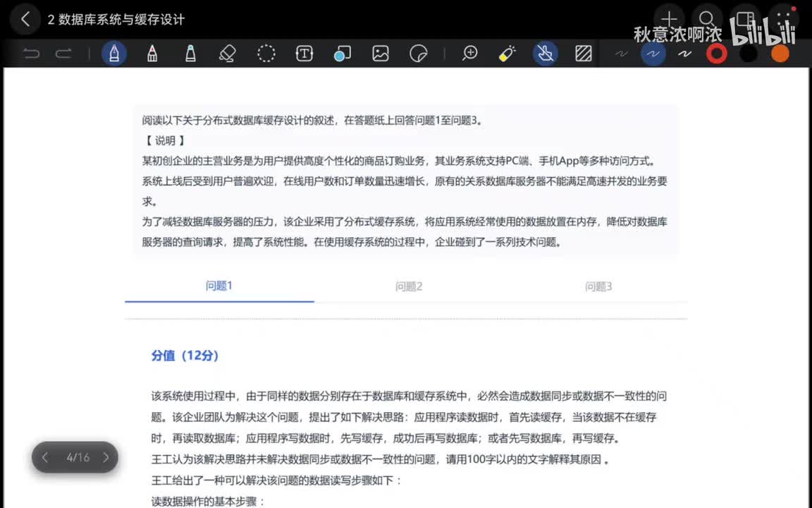Click the line starting 系统上线后受到用户
Image resolution: width=812 pixels, height=508 pixels.
[x=405, y=181]
